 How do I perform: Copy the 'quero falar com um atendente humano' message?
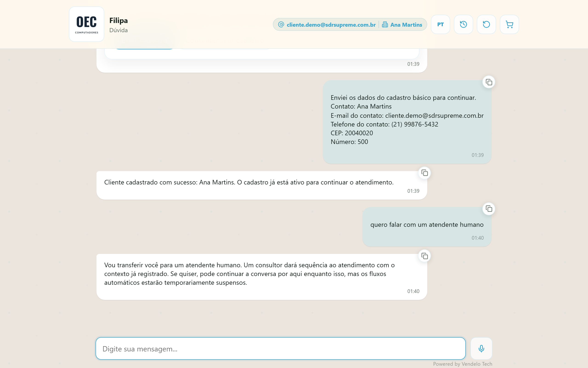(489, 209)
